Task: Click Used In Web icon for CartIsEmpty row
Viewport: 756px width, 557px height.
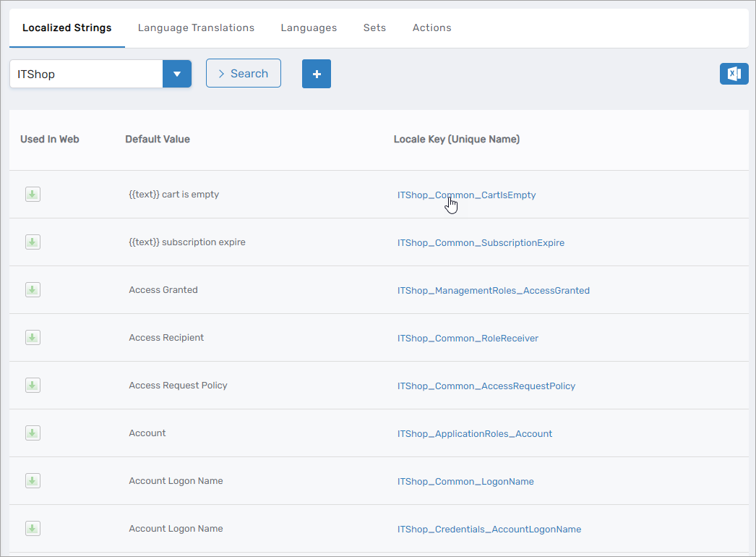Action: point(33,195)
